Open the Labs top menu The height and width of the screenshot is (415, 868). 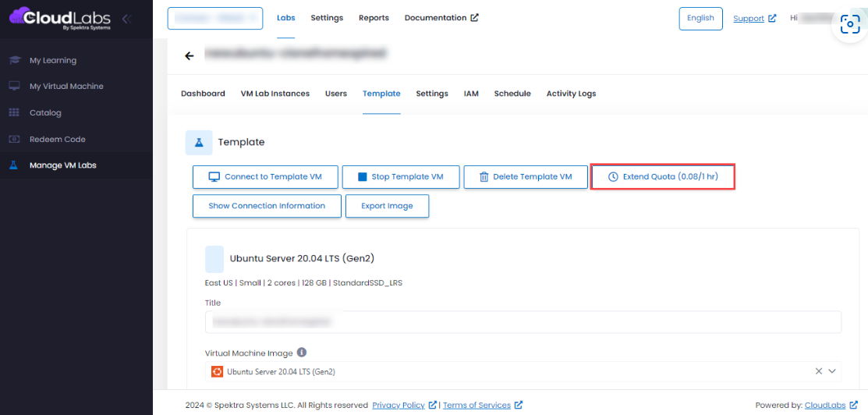pos(286,18)
